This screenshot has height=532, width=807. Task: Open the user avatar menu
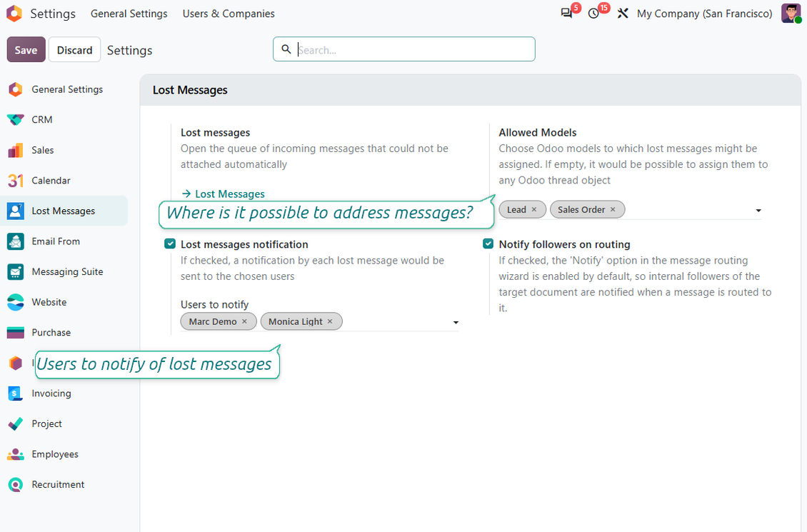(791, 14)
